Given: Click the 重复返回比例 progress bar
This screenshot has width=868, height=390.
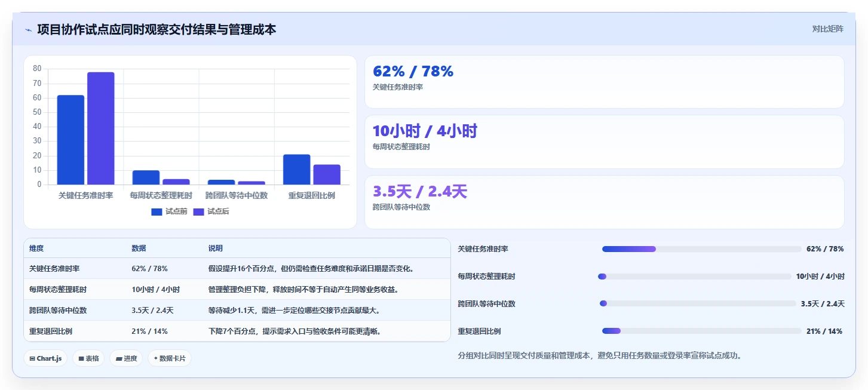Looking at the screenshot, I should [x=701, y=331].
